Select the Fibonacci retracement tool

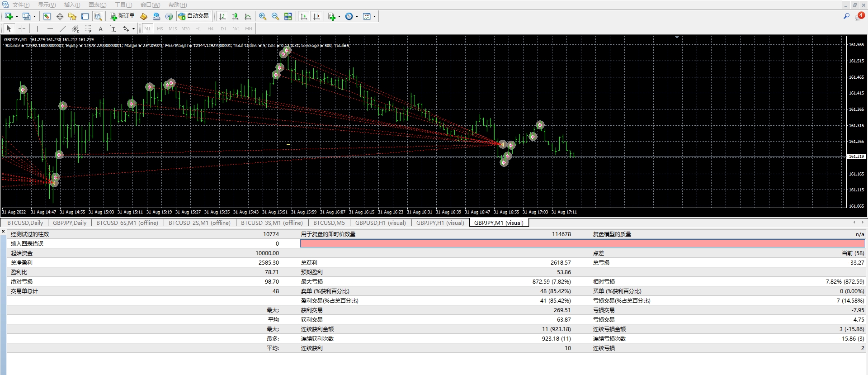[x=88, y=28]
